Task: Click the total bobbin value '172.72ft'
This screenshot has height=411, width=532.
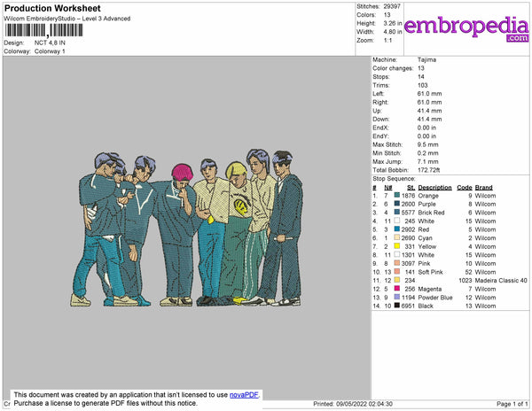Action: (x=428, y=170)
